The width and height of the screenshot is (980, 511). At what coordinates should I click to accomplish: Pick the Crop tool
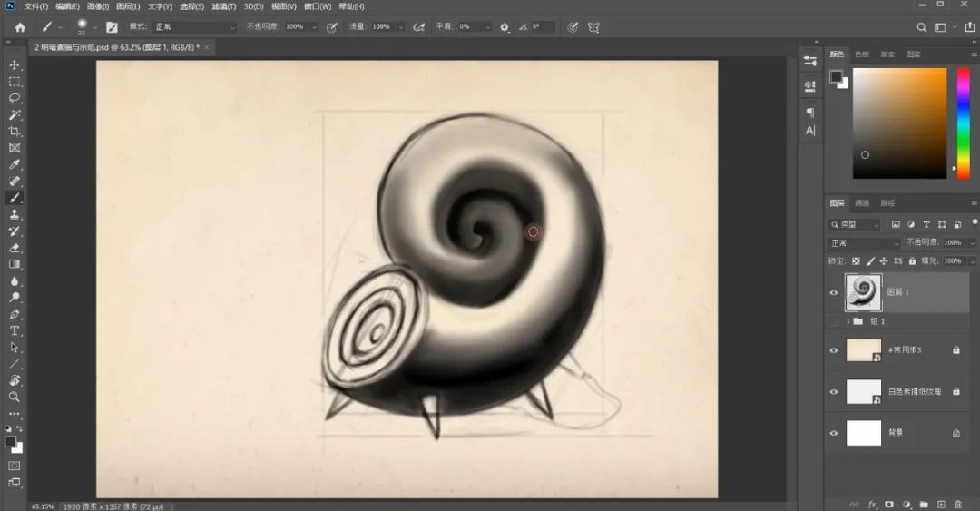[x=15, y=132]
